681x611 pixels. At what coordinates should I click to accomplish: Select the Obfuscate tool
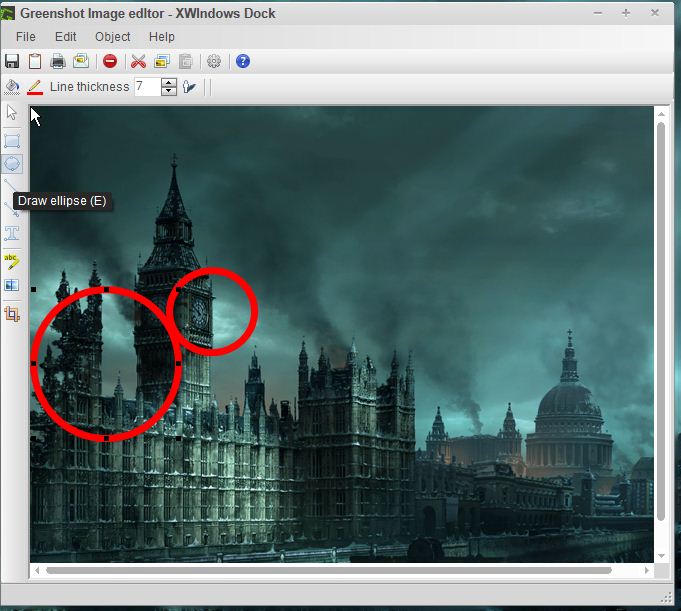point(12,286)
